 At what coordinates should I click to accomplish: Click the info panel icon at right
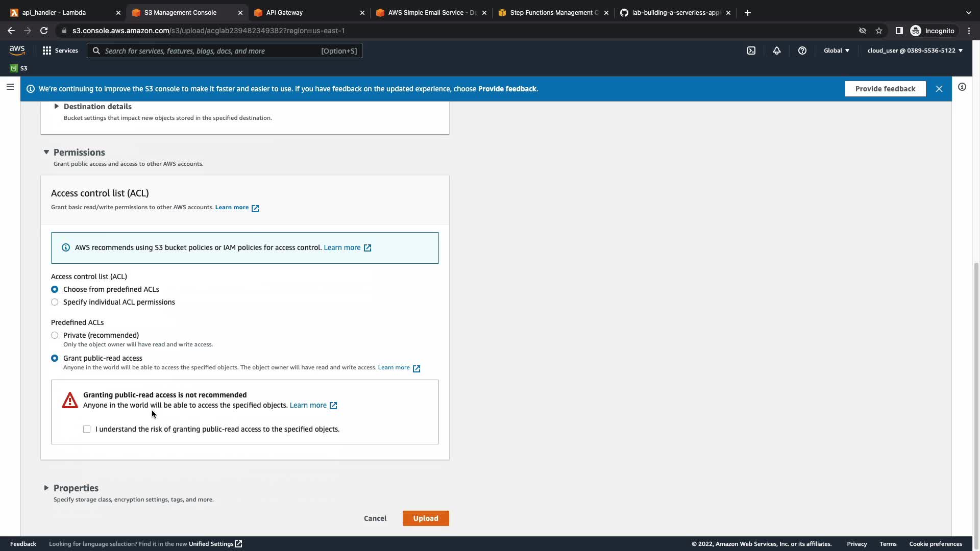(962, 87)
